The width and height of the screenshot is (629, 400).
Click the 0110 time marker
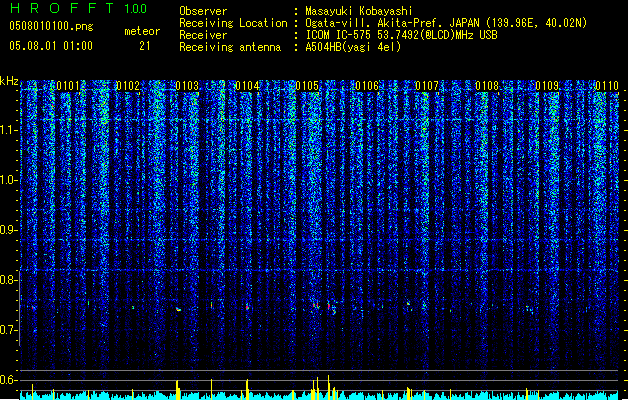coord(607,86)
